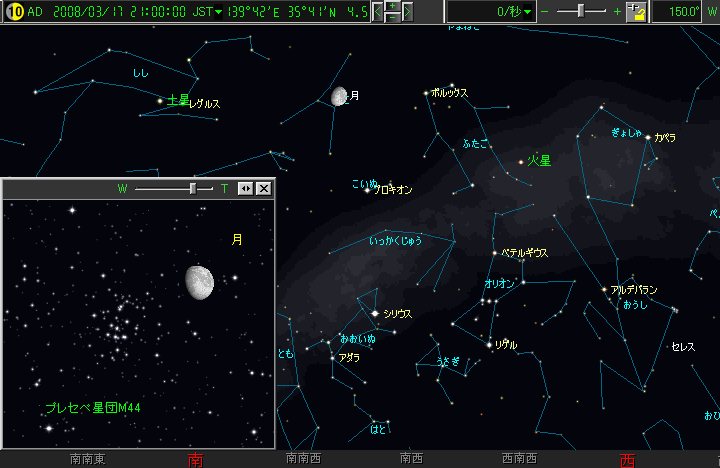Click the step-forward arrow in time controls
The height and width of the screenshot is (468, 720).
(408, 12)
